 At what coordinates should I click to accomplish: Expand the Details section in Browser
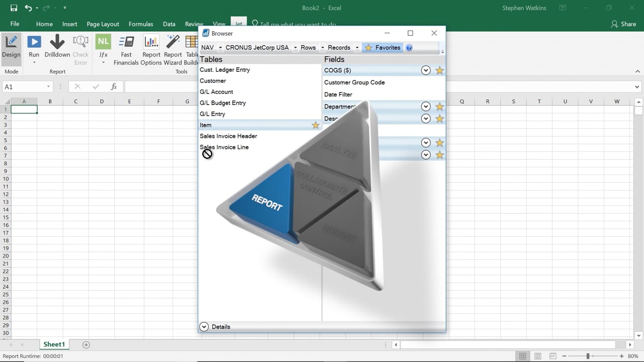point(204,327)
